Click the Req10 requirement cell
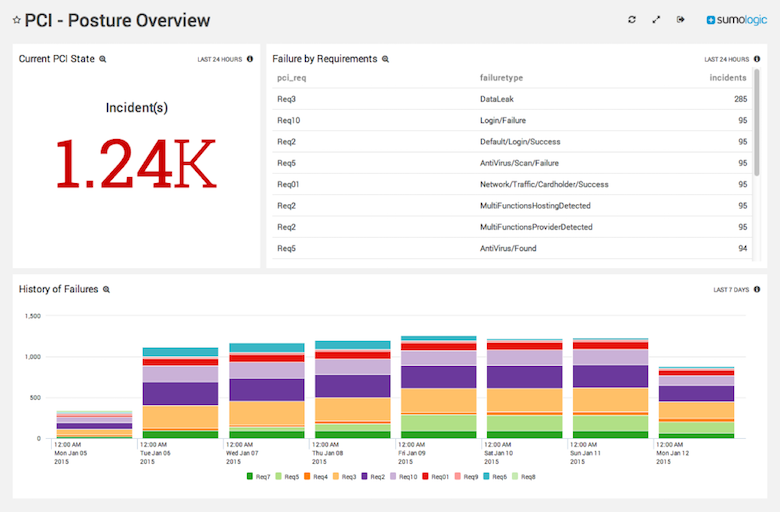This screenshot has height=512, width=780. pos(289,120)
